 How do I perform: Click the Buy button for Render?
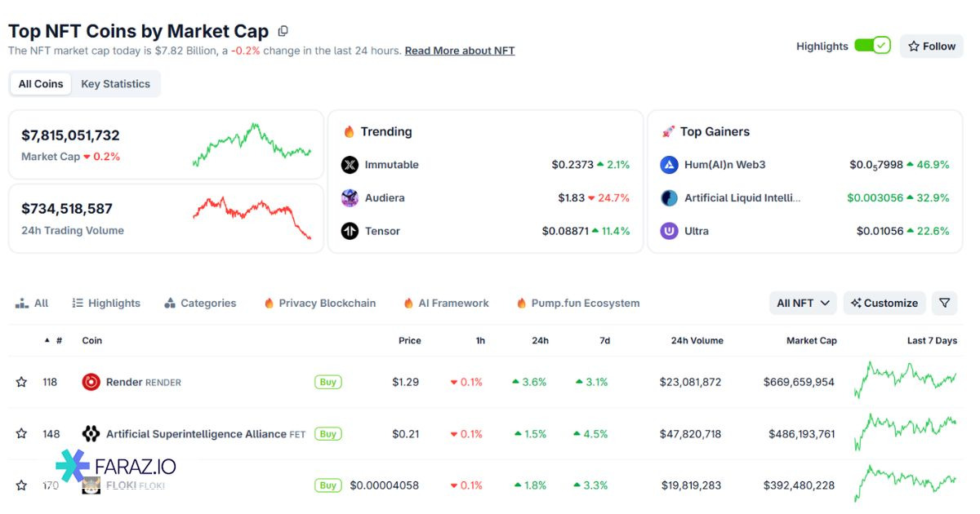click(328, 382)
